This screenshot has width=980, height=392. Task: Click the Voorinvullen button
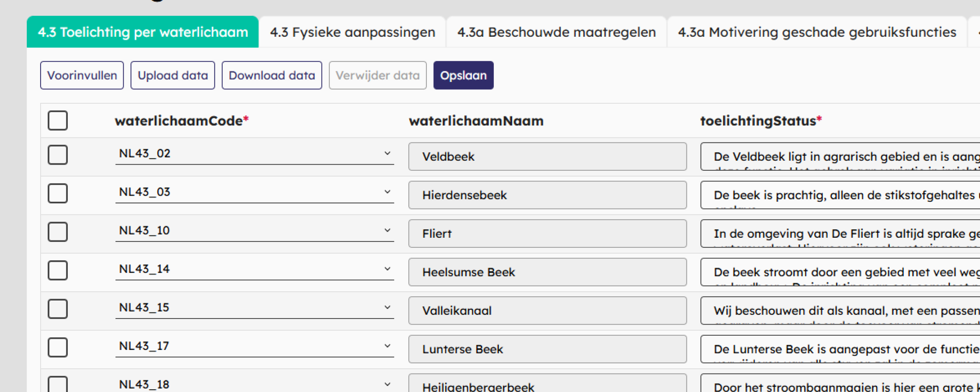click(x=82, y=75)
